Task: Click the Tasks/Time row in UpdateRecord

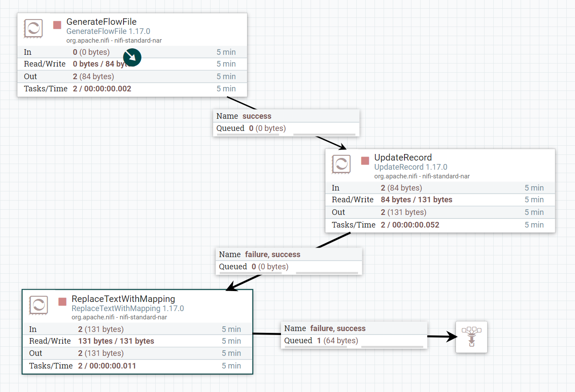Action: point(440,225)
